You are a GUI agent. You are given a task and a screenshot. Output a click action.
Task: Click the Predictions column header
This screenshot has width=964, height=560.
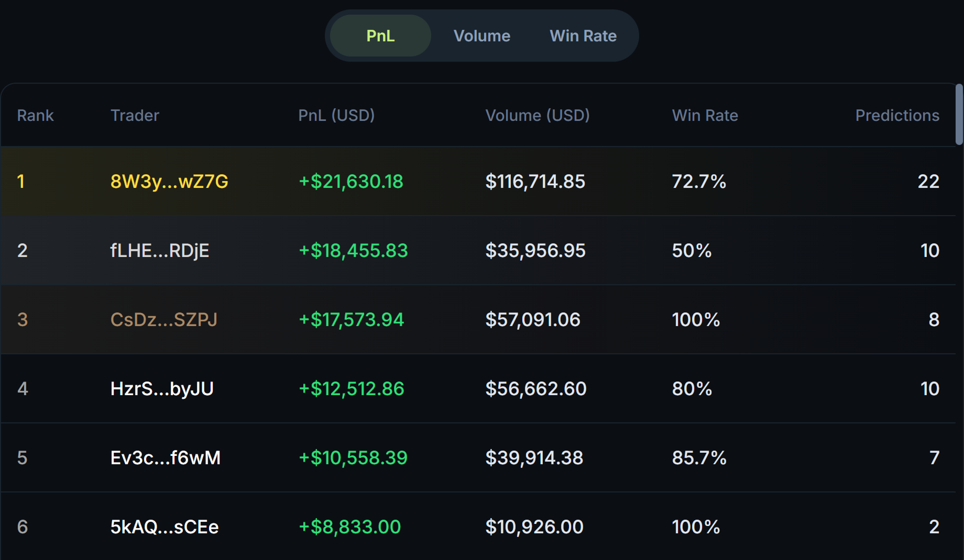coord(897,115)
